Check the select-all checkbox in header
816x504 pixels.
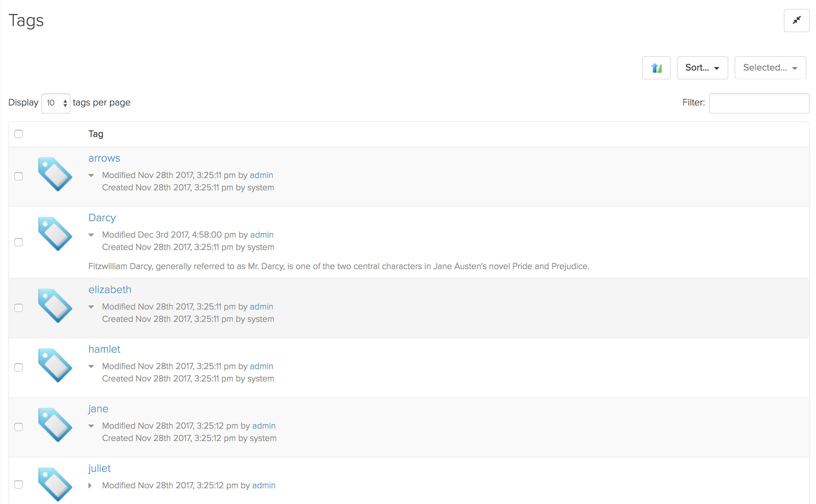coord(18,134)
